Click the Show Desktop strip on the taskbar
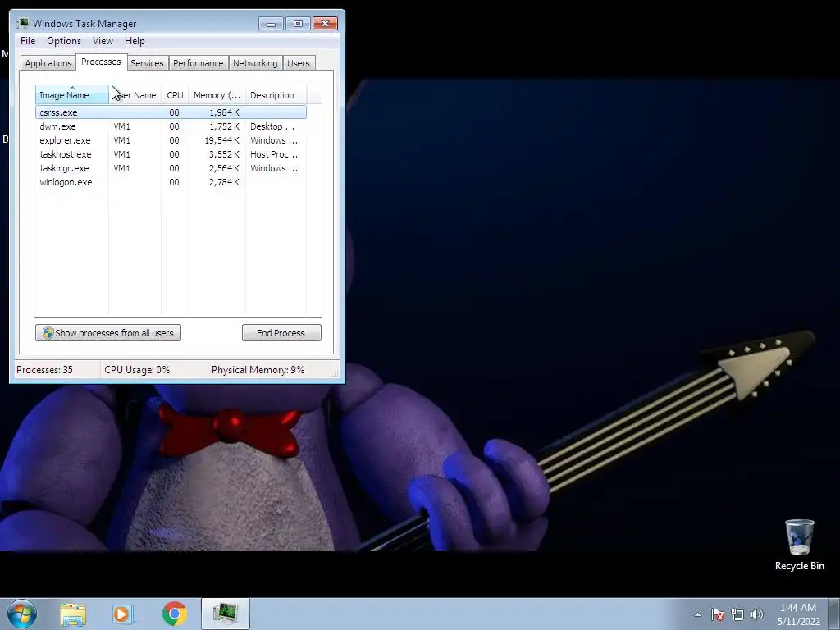Screen dimensions: 840x630 pyautogui.click(x=834, y=614)
